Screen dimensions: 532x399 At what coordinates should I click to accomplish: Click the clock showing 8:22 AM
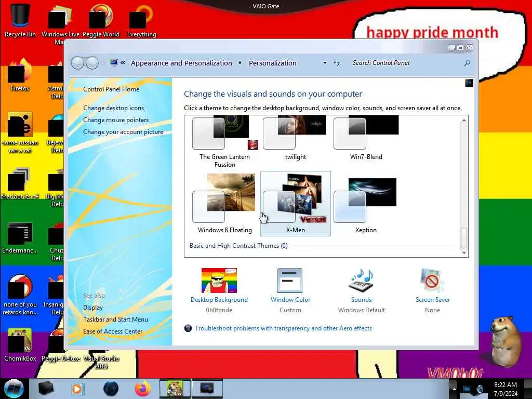506,389
